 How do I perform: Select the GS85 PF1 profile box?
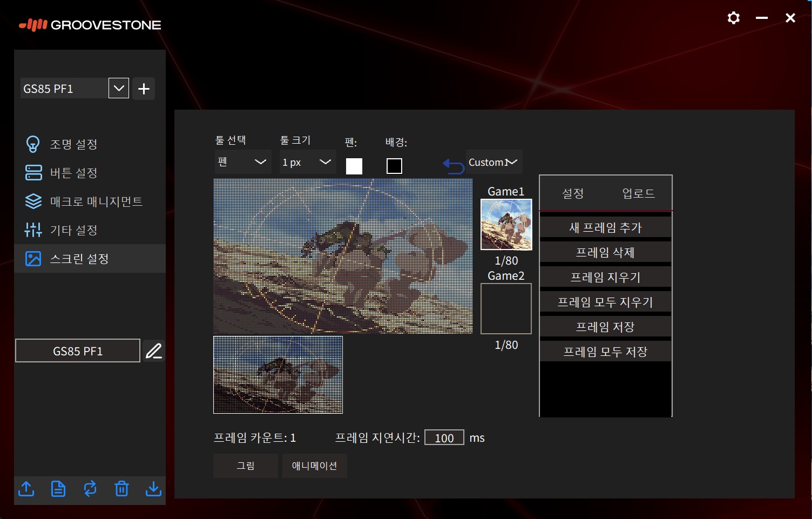click(78, 351)
